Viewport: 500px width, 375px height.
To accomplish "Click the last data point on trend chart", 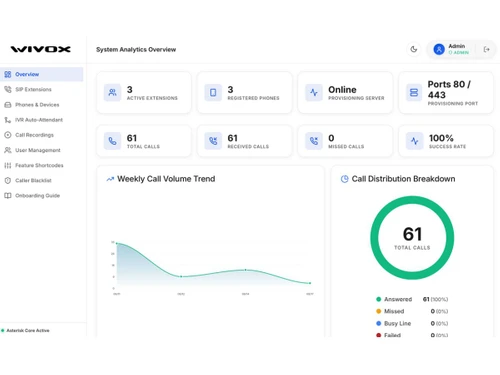I will (310, 283).
